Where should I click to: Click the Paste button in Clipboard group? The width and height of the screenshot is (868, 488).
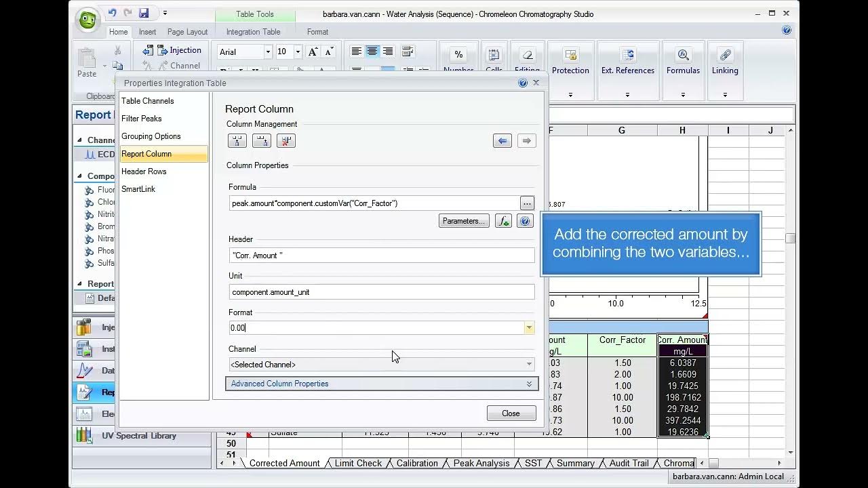[87, 63]
